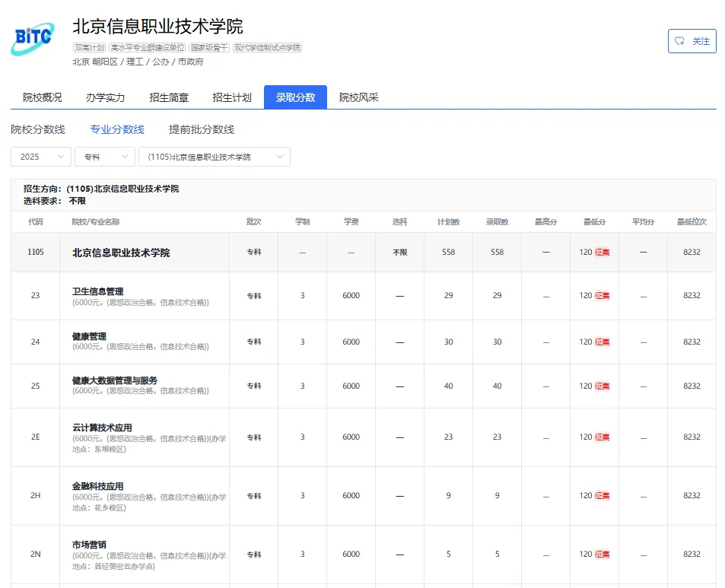Viewport: 725px width, 588px height.
Task: View 提前批分数线 sub-tab
Action: tap(202, 129)
